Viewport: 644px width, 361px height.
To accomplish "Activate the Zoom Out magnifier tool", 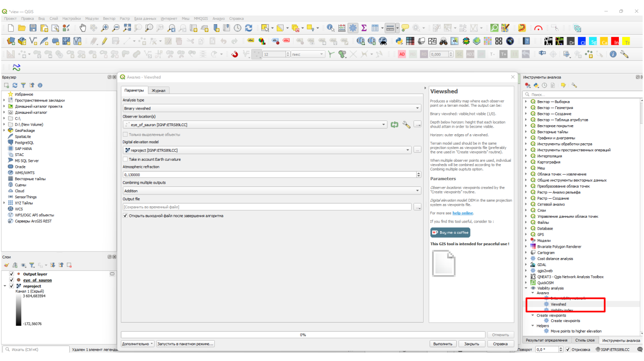I will click(x=116, y=28).
